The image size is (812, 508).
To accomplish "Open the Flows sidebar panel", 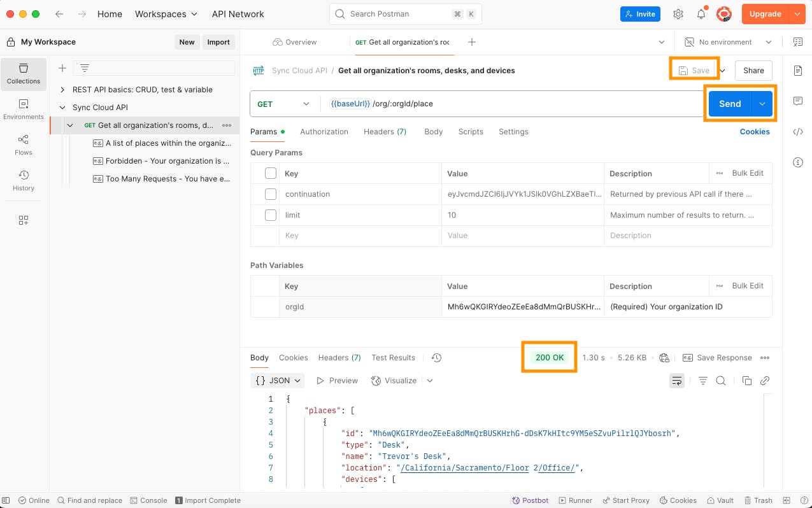I will click(24, 145).
